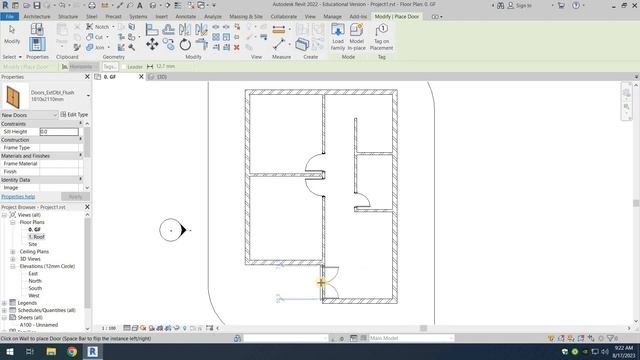Click the Properties help link
The height and width of the screenshot is (360, 640).
18,197
